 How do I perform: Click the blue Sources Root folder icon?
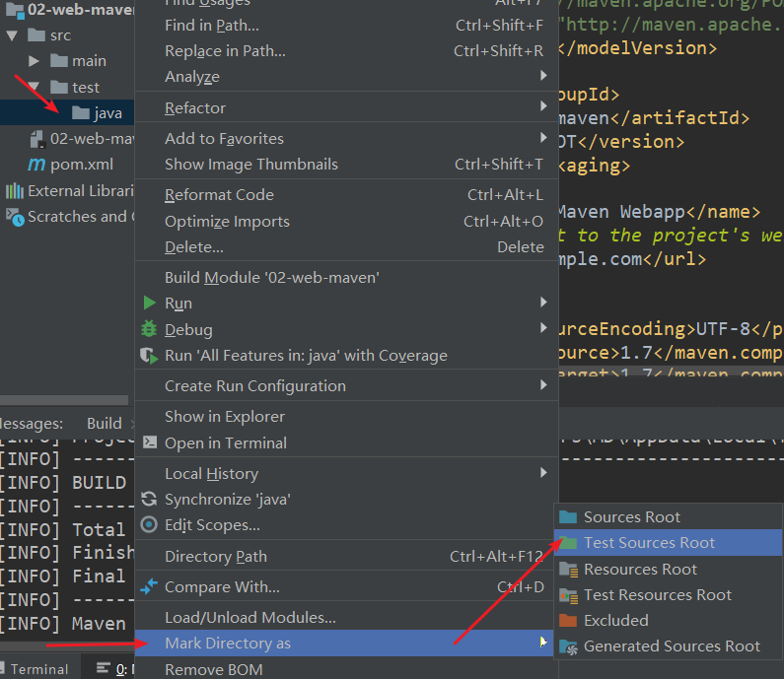pyautogui.click(x=568, y=517)
